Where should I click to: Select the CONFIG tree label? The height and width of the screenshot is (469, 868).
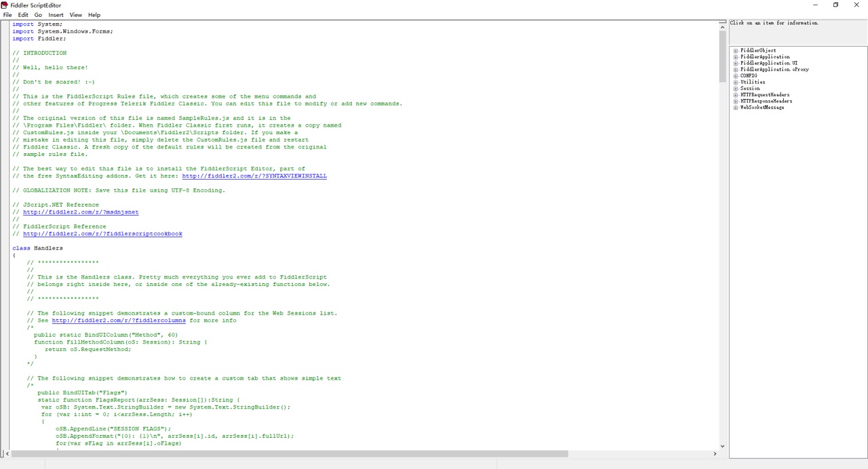tap(749, 76)
